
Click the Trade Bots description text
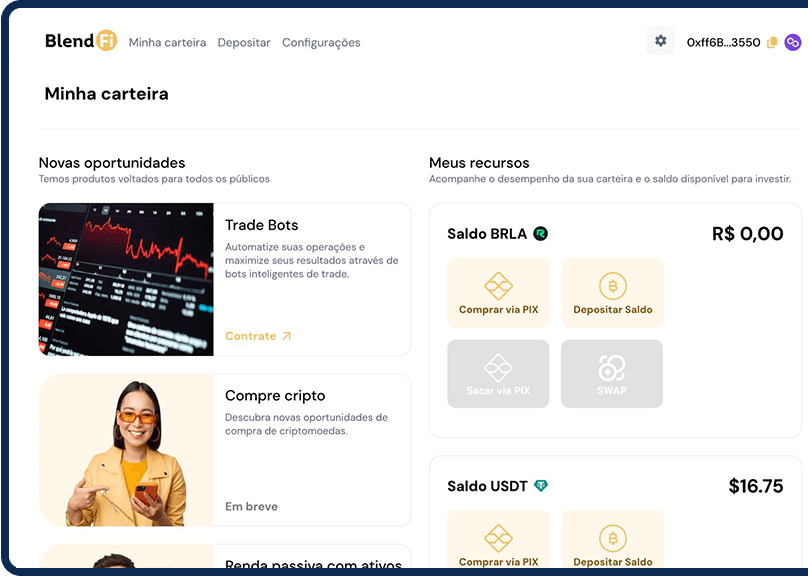[x=312, y=261]
